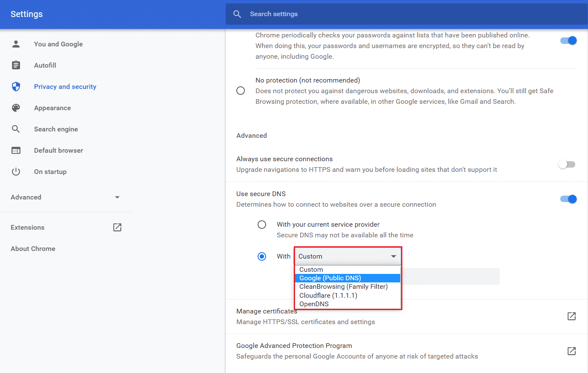Click the Appearance palette icon

[x=16, y=108]
